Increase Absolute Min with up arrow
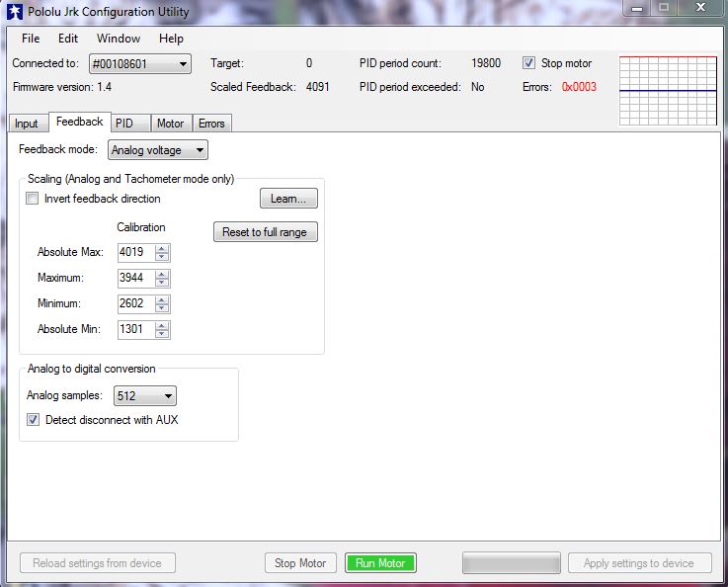The width and height of the screenshot is (728, 587). pos(162,325)
